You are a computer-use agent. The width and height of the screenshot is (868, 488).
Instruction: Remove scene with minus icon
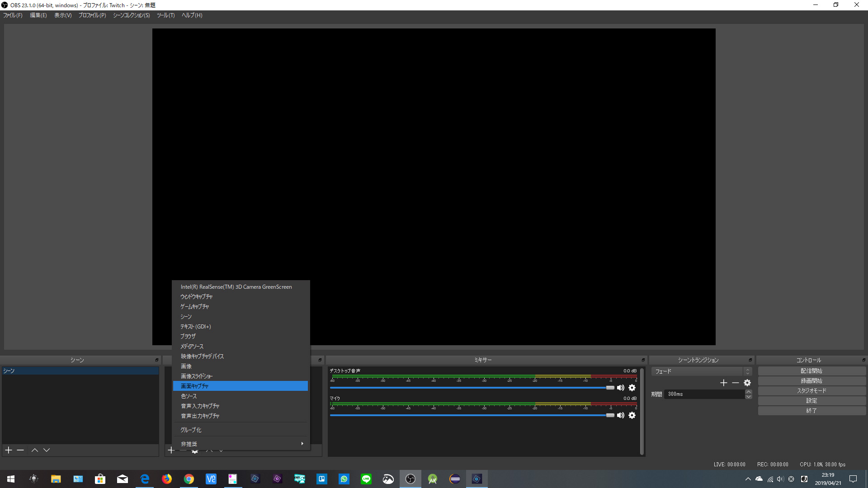[20, 450]
